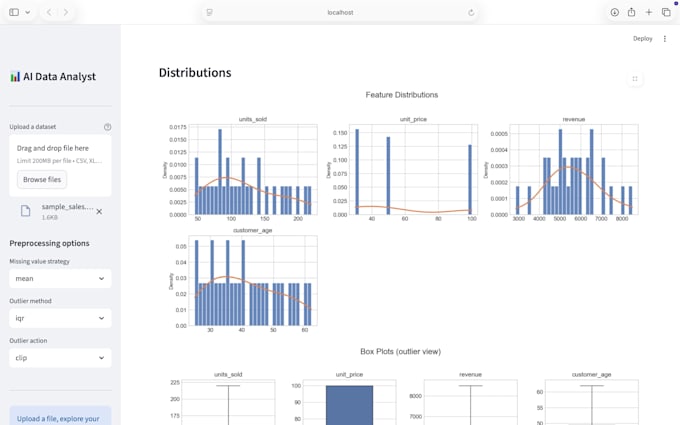This screenshot has height=425, width=680.
Task: Click the Preprocessing options heading
Action: click(x=49, y=243)
